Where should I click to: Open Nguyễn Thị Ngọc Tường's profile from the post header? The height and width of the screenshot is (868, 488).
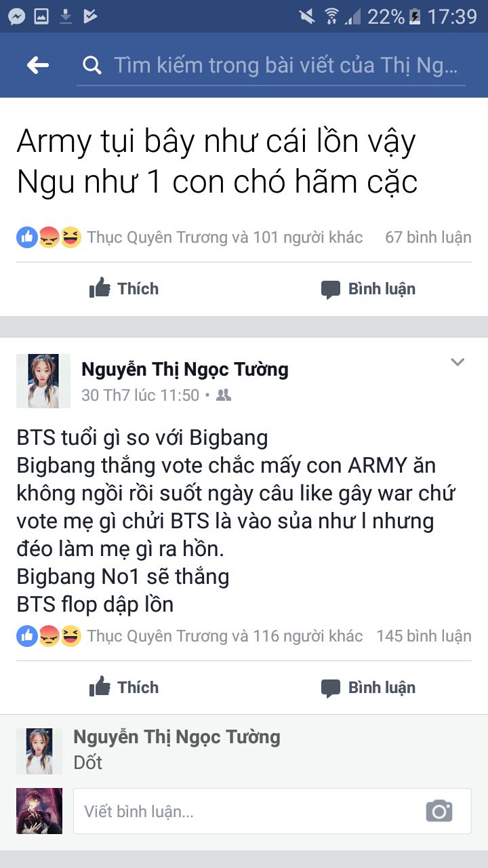click(x=184, y=370)
